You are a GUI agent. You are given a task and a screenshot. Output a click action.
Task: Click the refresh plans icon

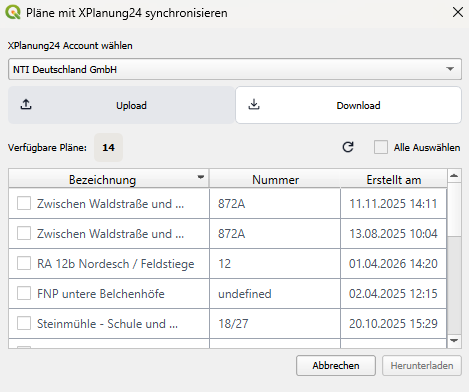click(348, 147)
